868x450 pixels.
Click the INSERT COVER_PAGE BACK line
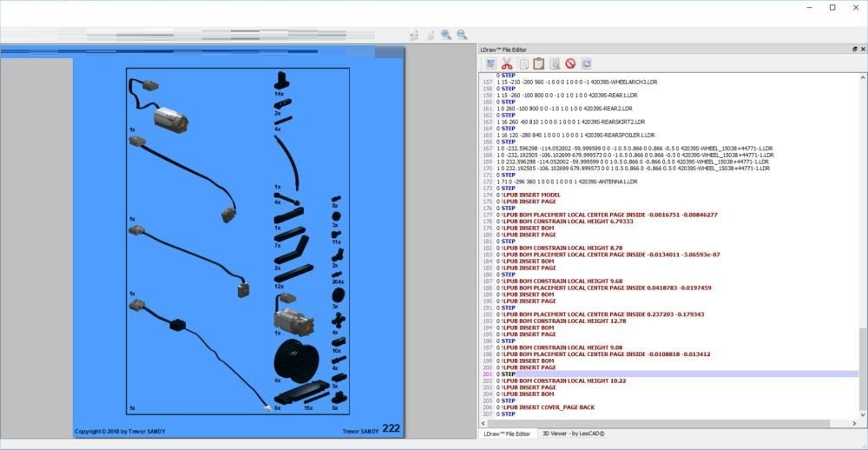[549, 407]
